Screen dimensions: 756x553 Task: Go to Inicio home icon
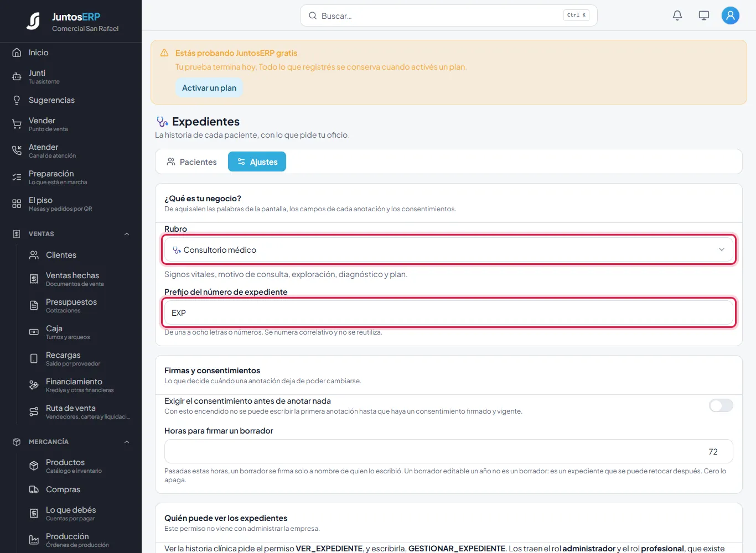pyautogui.click(x=17, y=53)
